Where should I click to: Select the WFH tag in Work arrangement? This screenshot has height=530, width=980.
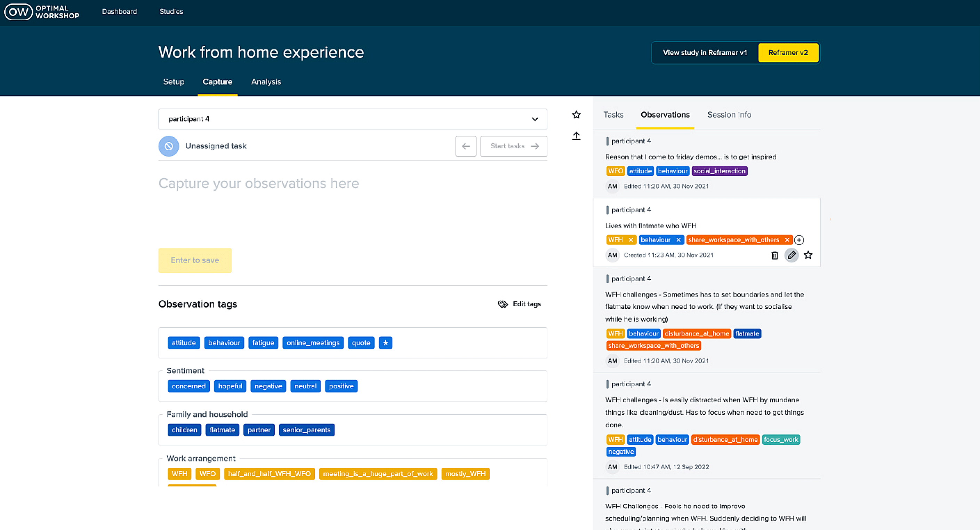point(179,474)
